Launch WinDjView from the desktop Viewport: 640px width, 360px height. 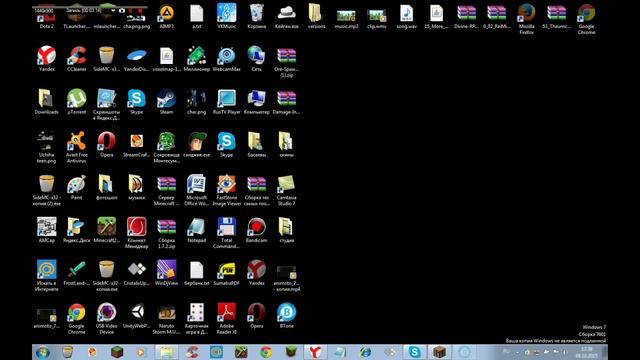(x=167, y=273)
